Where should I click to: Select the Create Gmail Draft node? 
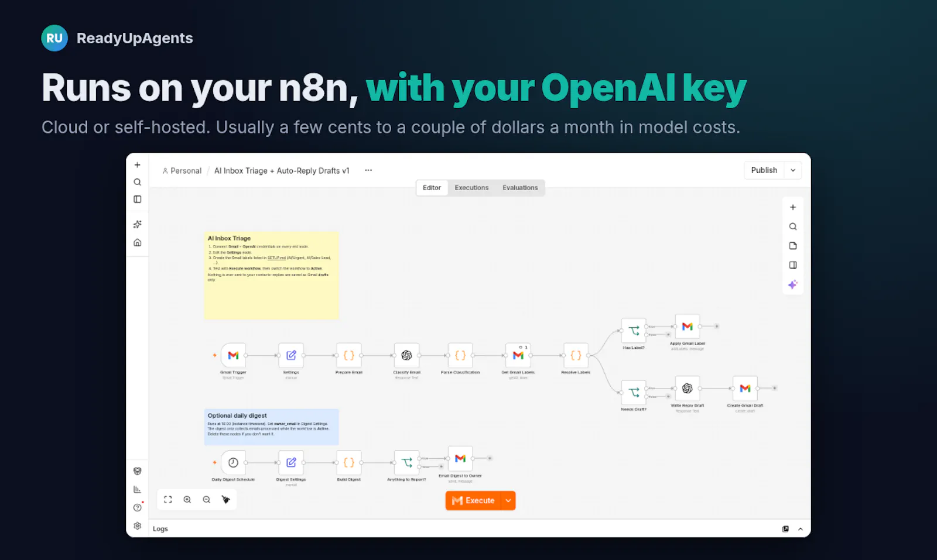745,388
